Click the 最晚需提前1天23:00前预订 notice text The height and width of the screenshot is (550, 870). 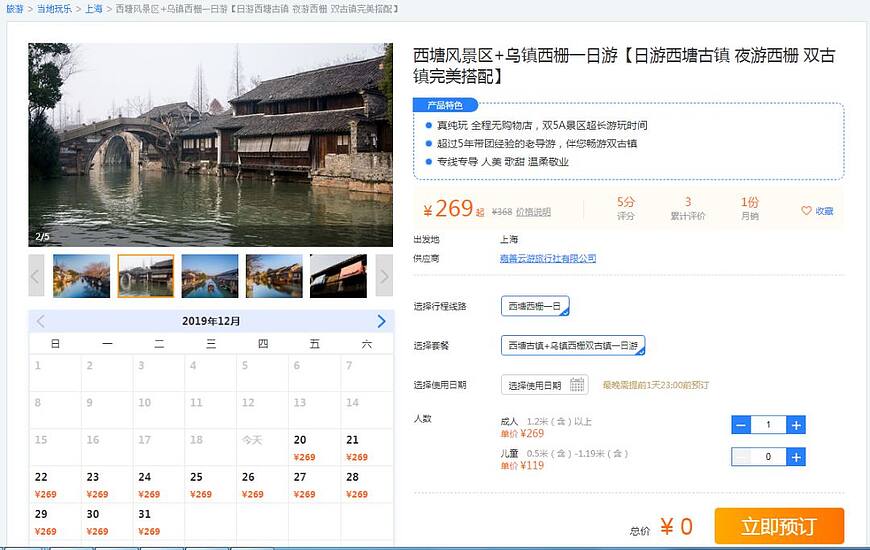(x=656, y=385)
